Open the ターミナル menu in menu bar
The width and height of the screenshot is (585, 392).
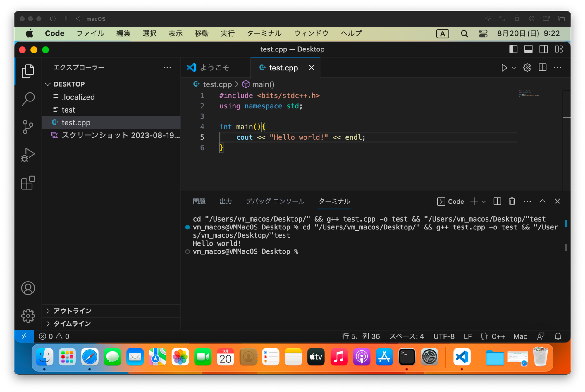[264, 33]
